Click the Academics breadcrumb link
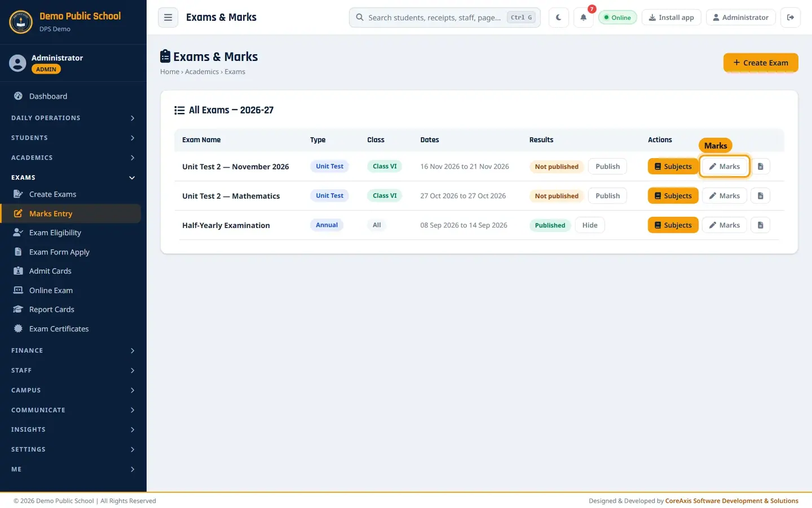This screenshot has height=508, width=812. [202, 72]
